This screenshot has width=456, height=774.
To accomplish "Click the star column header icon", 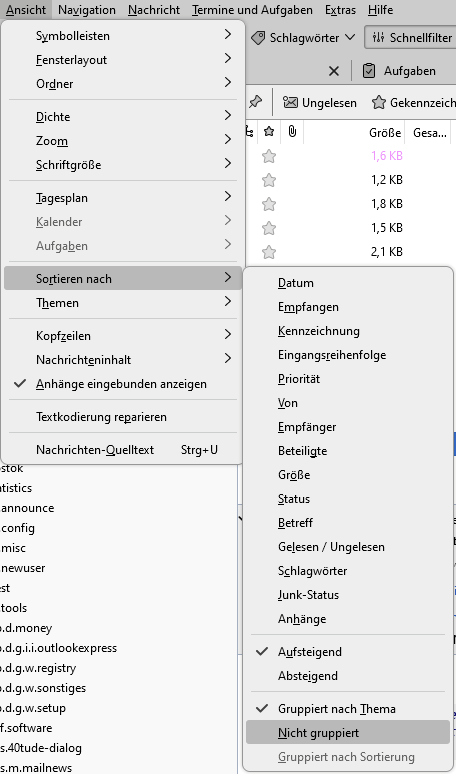I will pos(269,131).
